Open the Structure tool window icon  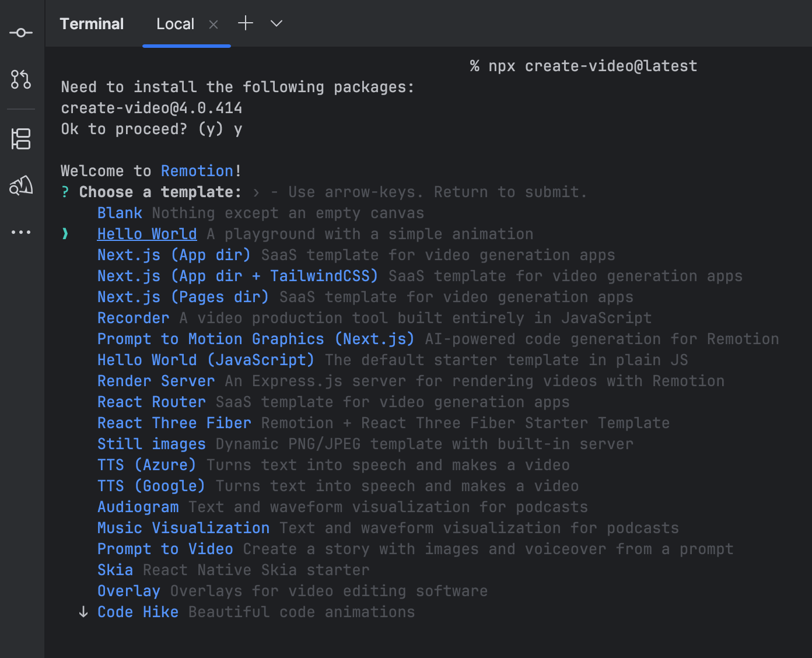pos(21,139)
